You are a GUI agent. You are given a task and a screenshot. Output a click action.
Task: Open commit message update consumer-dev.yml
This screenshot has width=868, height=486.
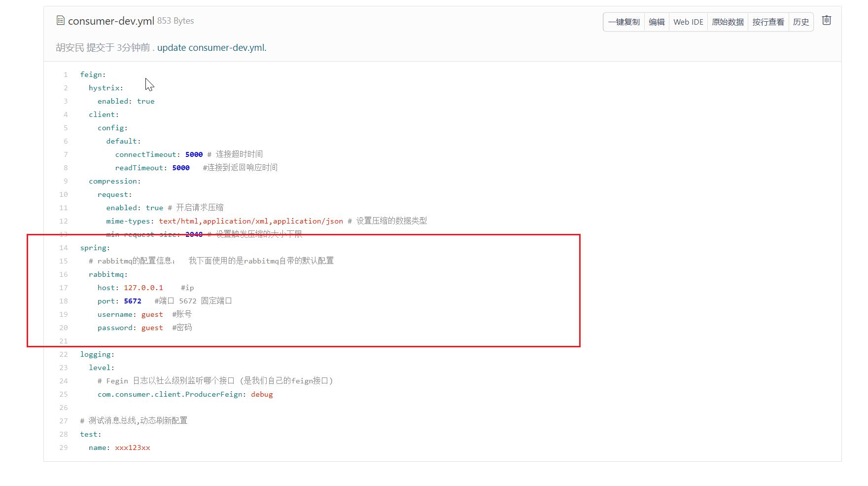point(212,48)
